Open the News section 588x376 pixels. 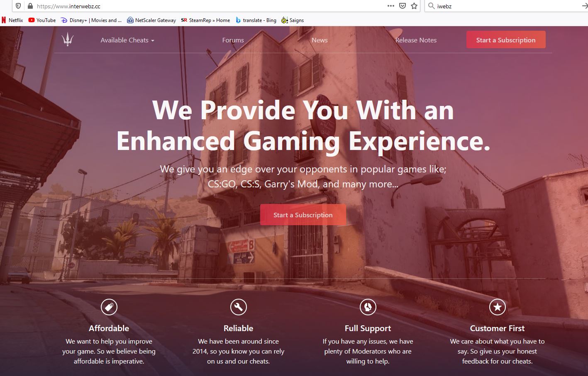[x=320, y=40]
